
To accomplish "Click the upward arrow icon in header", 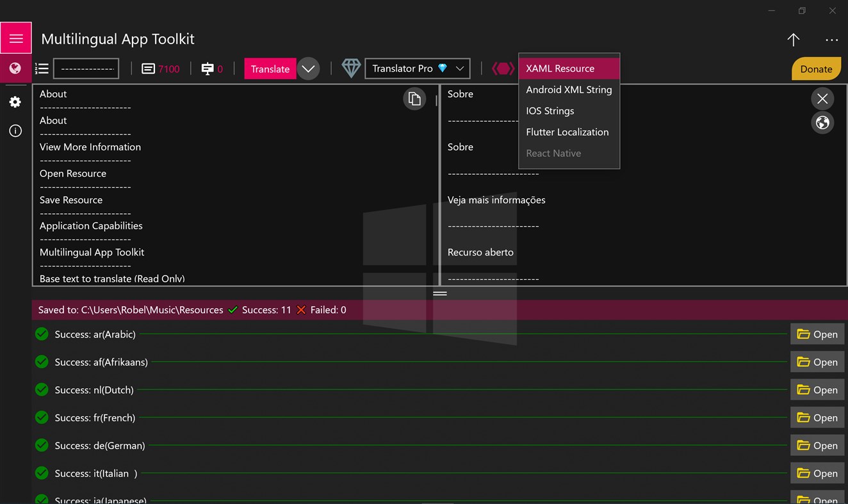I will 793,40.
